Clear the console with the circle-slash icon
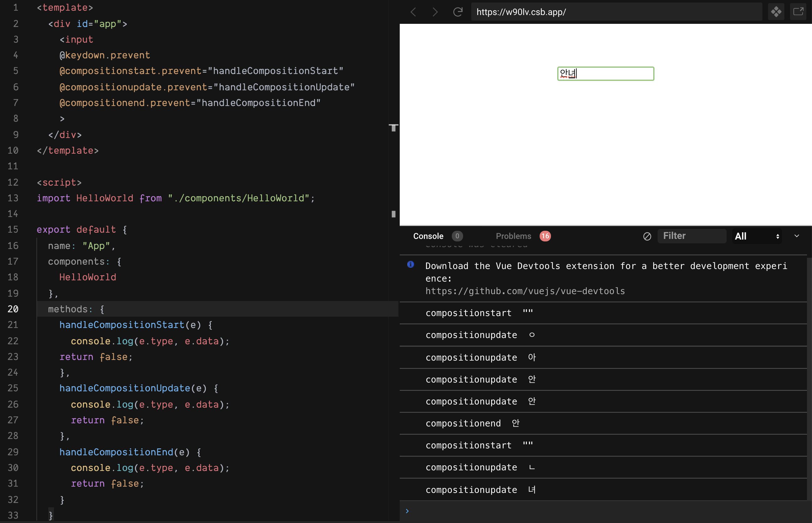812x523 pixels. pyautogui.click(x=647, y=236)
